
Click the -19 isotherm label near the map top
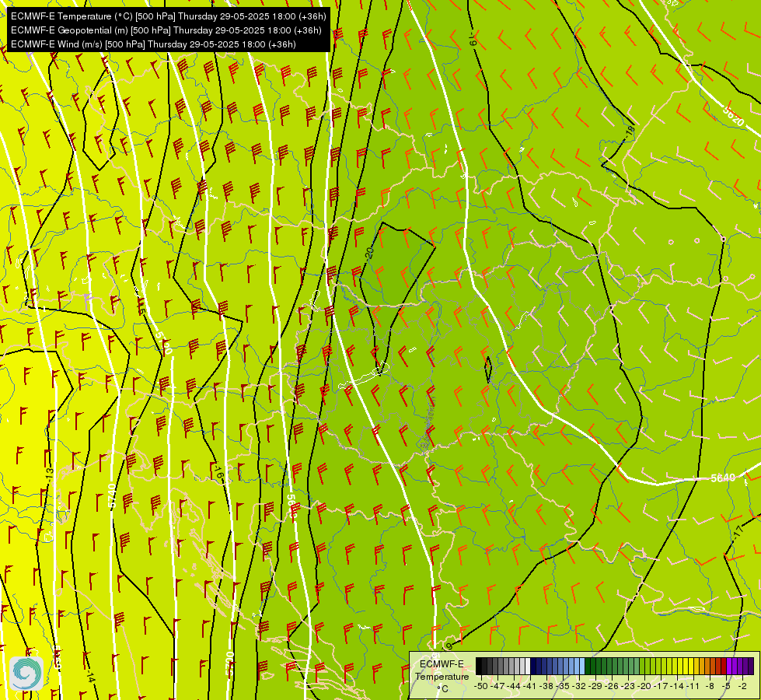click(x=473, y=39)
